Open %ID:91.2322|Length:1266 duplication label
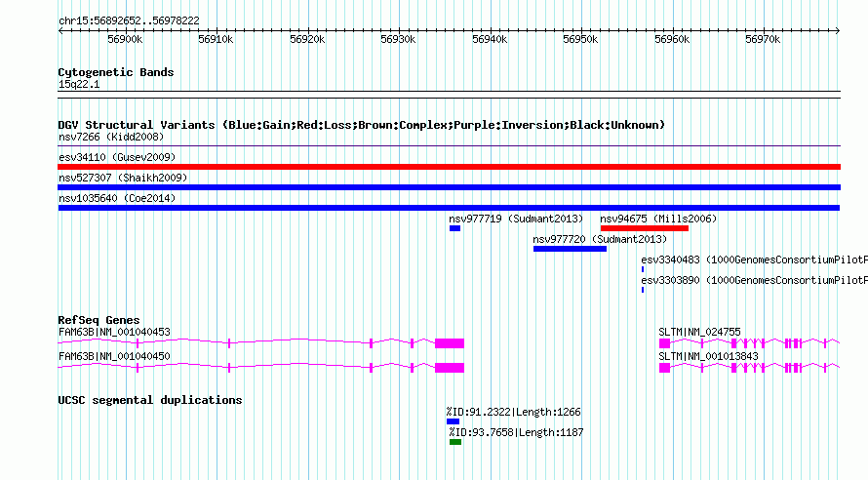The width and height of the screenshot is (868, 480). 514,412
